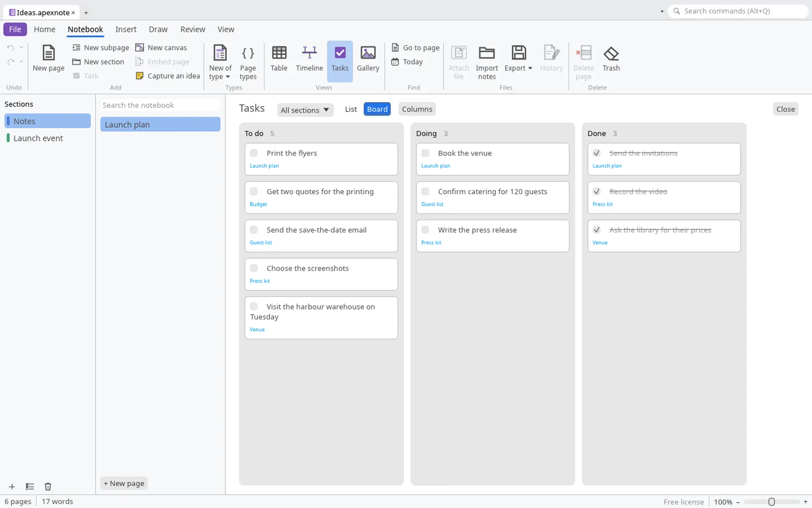Open the File menu
The width and height of the screenshot is (812, 508).
pos(15,29)
